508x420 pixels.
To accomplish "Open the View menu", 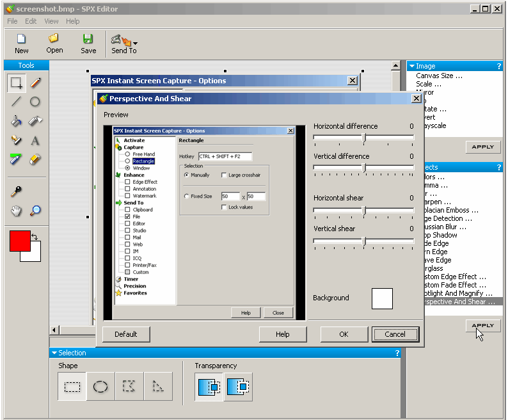I will click(x=51, y=21).
